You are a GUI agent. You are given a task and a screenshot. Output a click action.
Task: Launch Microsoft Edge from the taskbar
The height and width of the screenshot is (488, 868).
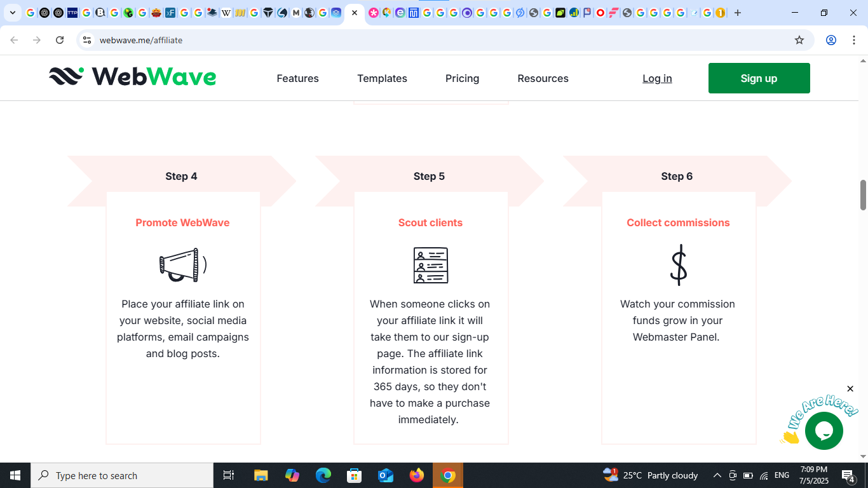pyautogui.click(x=323, y=475)
